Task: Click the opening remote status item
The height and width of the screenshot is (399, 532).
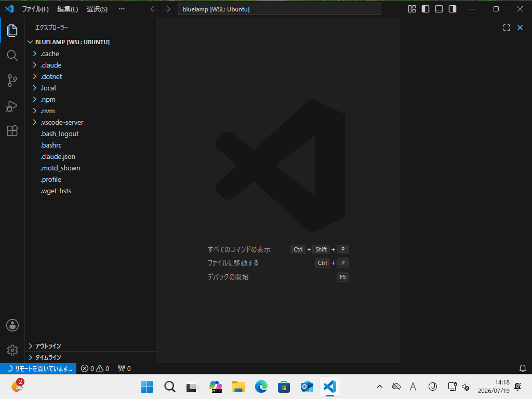Action: click(x=38, y=368)
